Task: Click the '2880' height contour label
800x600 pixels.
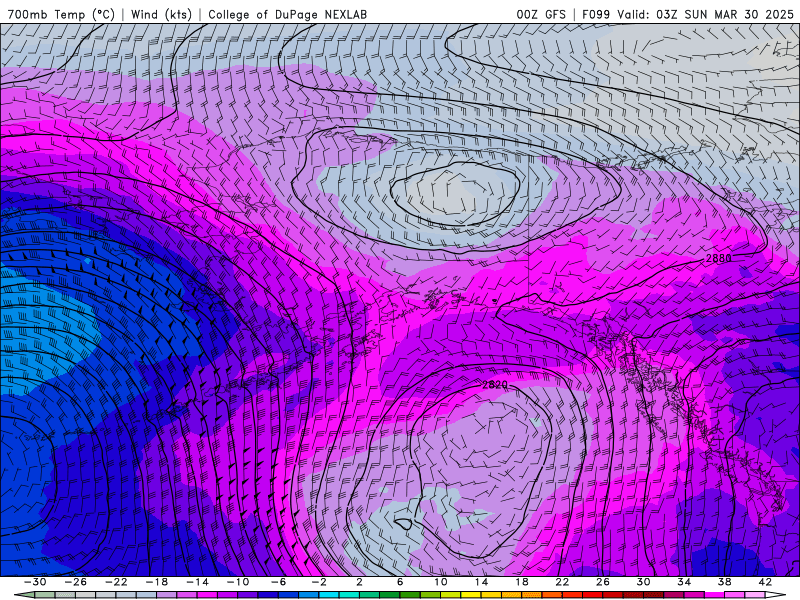Action: tap(718, 259)
